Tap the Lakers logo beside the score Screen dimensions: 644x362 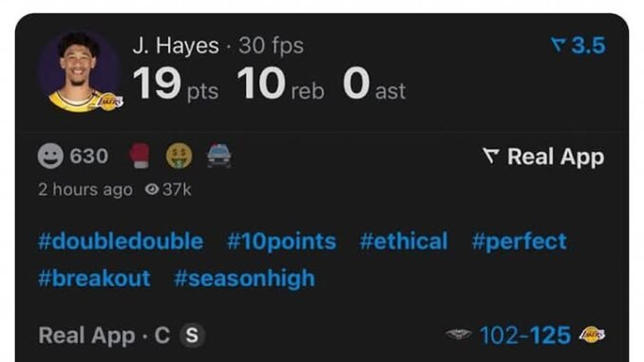(592, 334)
